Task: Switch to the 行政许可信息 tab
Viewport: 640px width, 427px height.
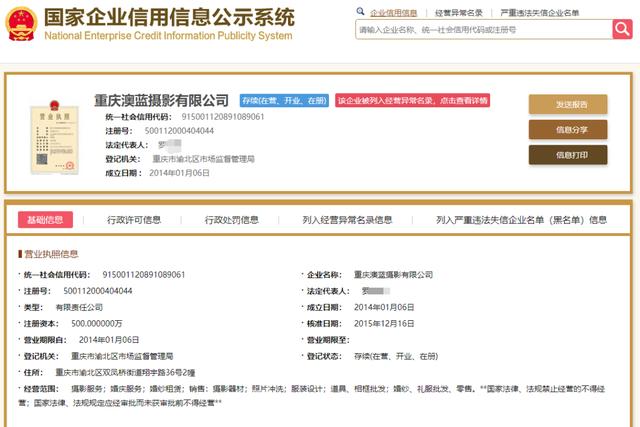Action: pos(134,220)
